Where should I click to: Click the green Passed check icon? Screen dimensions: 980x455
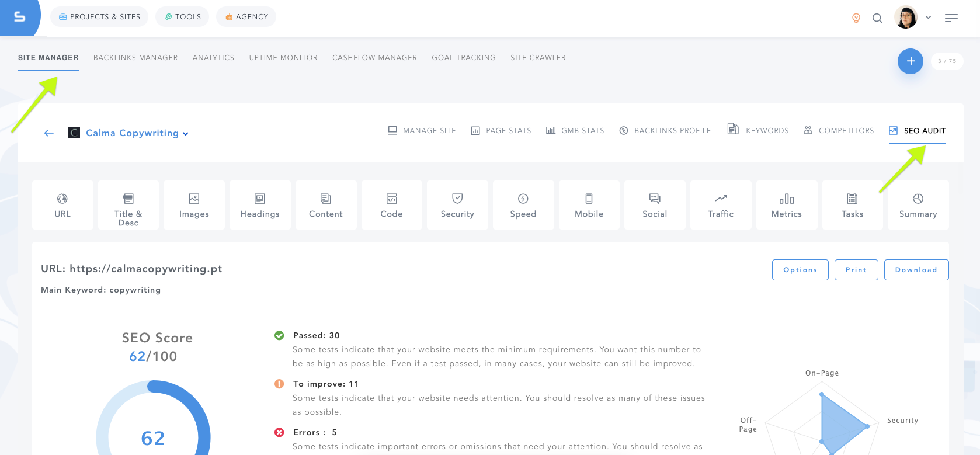(x=279, y=335)
